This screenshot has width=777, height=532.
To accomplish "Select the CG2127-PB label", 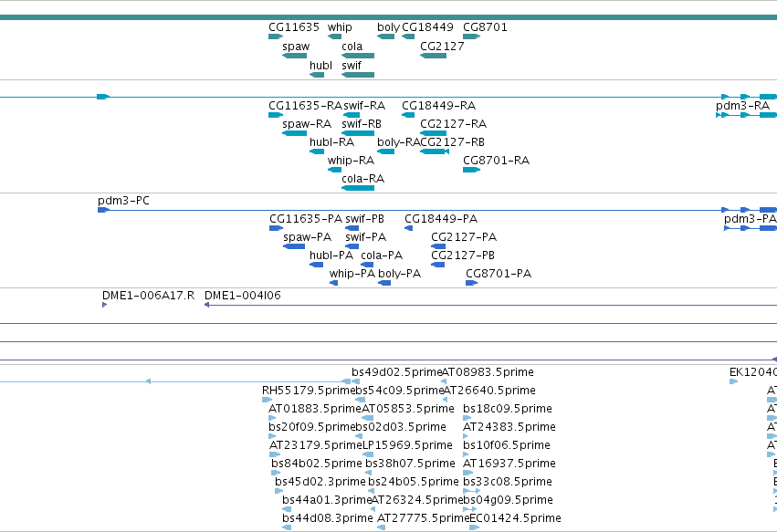I will (x=463, y=256).
